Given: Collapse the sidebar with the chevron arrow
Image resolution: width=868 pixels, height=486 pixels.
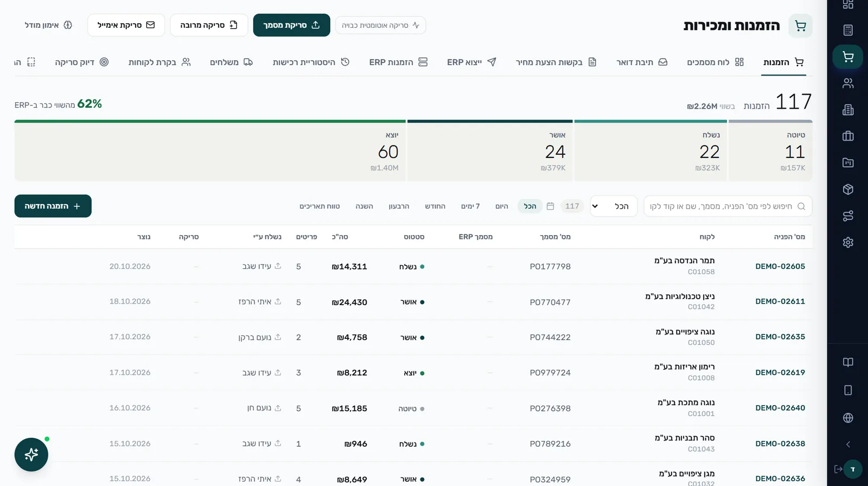Looking at the screenshot, I should [848, 444].
